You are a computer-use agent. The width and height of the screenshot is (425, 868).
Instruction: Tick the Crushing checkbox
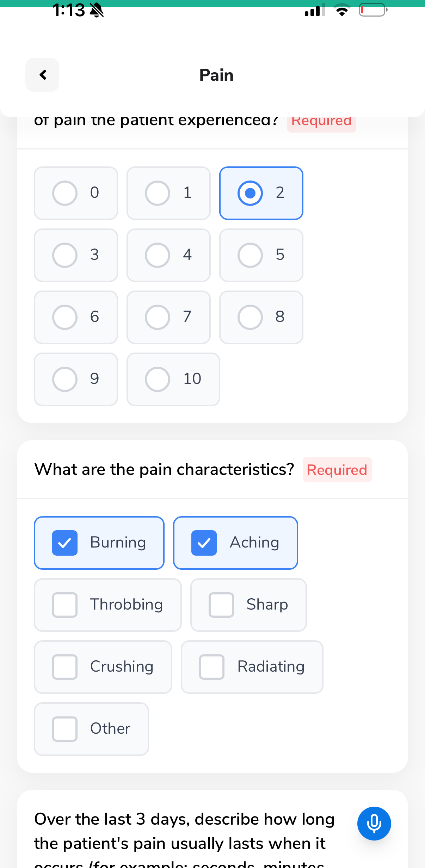pyautogui.click(x=103, y=667)
